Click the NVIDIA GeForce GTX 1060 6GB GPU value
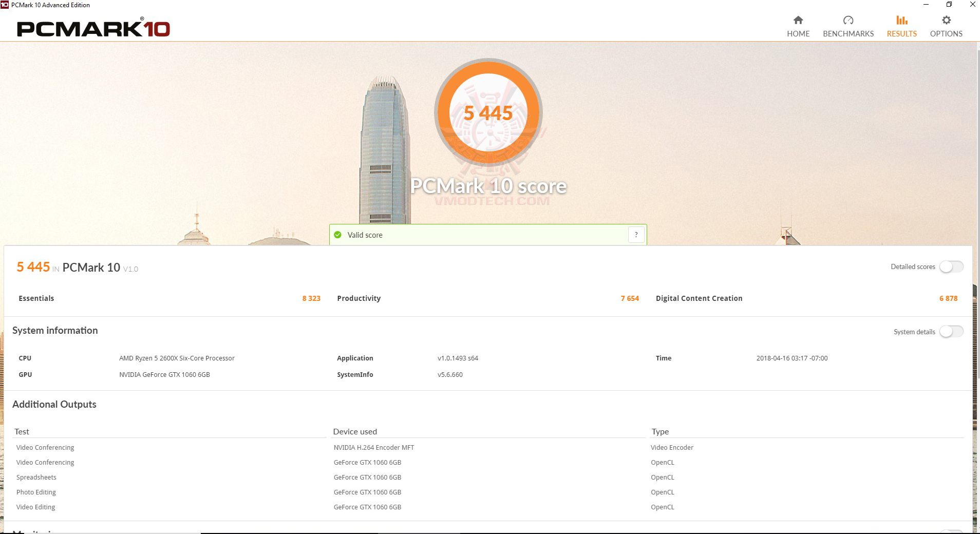Screen dimensions: 980x534 (164, 375)
